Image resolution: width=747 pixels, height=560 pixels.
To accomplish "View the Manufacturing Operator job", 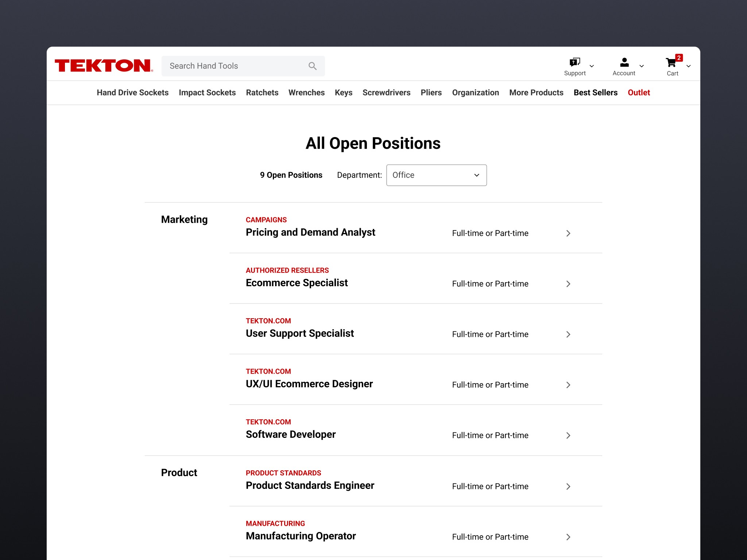I will pyautogui.click(x=301, y=536).
